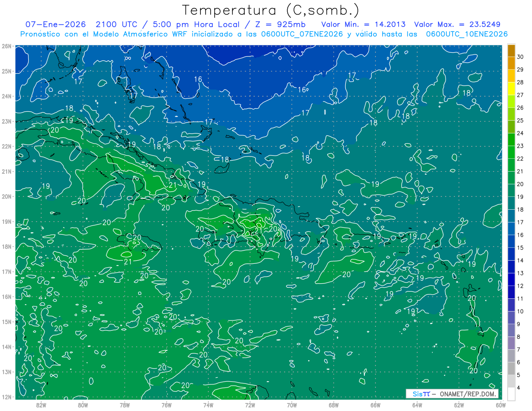Click the legend value 15 on color bar
532x411 pixels.
click(x=520, y=247)
